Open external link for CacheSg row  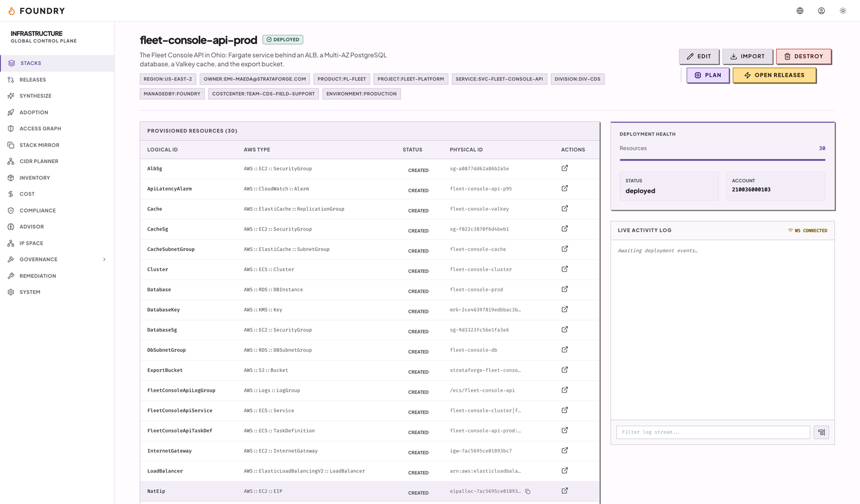coord(565,229)
